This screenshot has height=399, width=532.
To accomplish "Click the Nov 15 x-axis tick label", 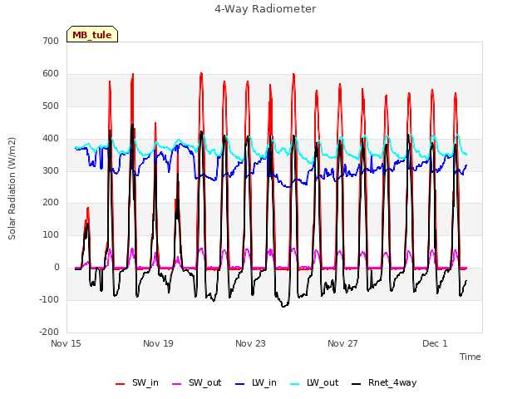I will (x=66, y=343).
